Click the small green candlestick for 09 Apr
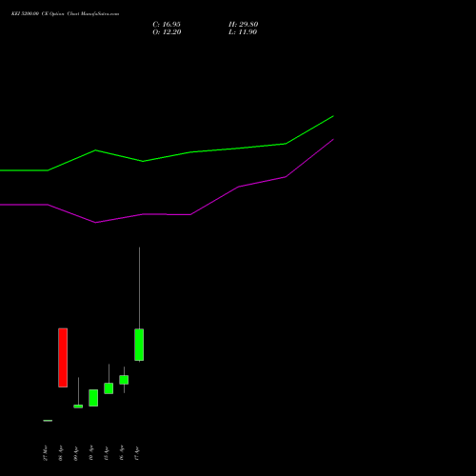 78,407
